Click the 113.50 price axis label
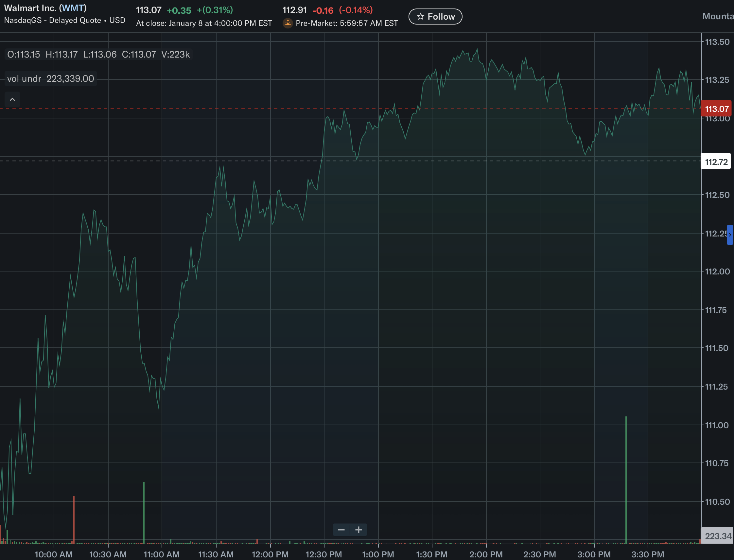This screenshot has width=734, height=560. coord(717,42)
